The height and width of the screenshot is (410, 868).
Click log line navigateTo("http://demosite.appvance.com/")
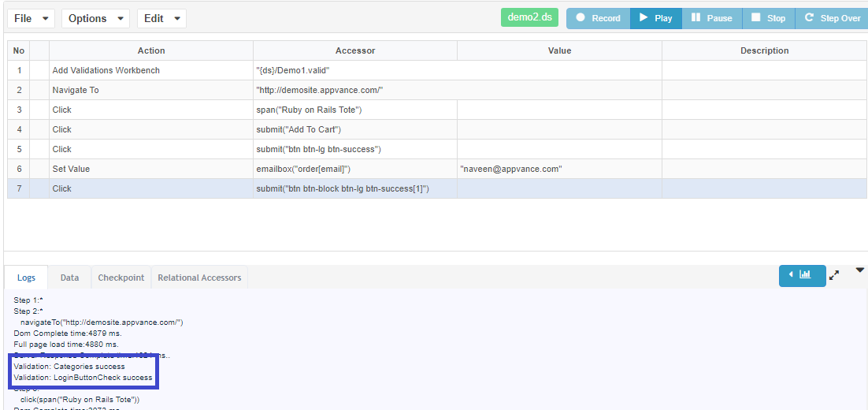coord(102,322)
